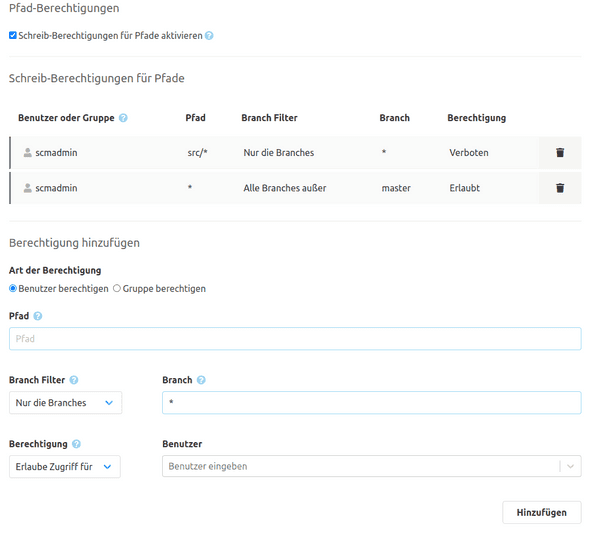Open help icon beside Benutzer oder Gruppe header
The height and width of the screenshot is (533, 590).
(123, 118)
